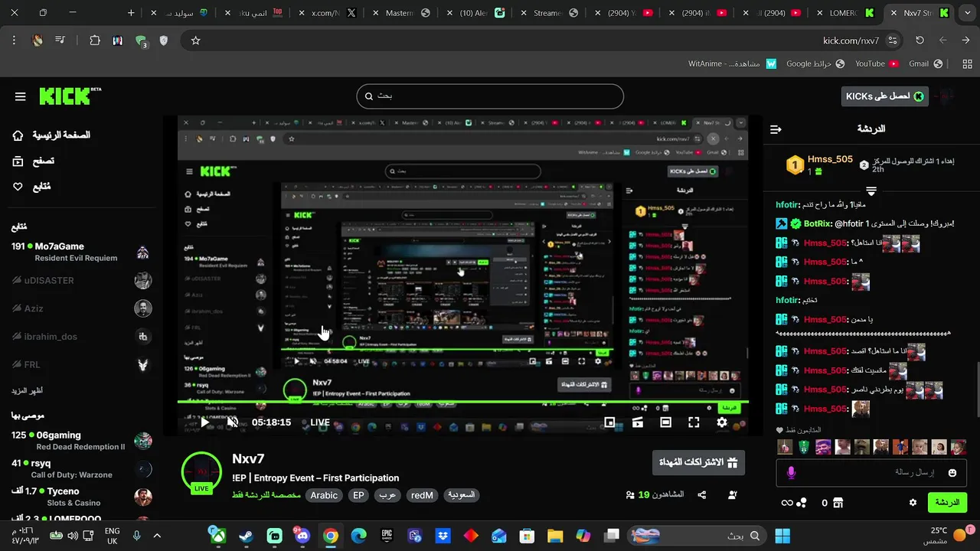This screenshot has width=980, height=551.
Task: Open Windows Start button
Action: [x=782, y=536]
